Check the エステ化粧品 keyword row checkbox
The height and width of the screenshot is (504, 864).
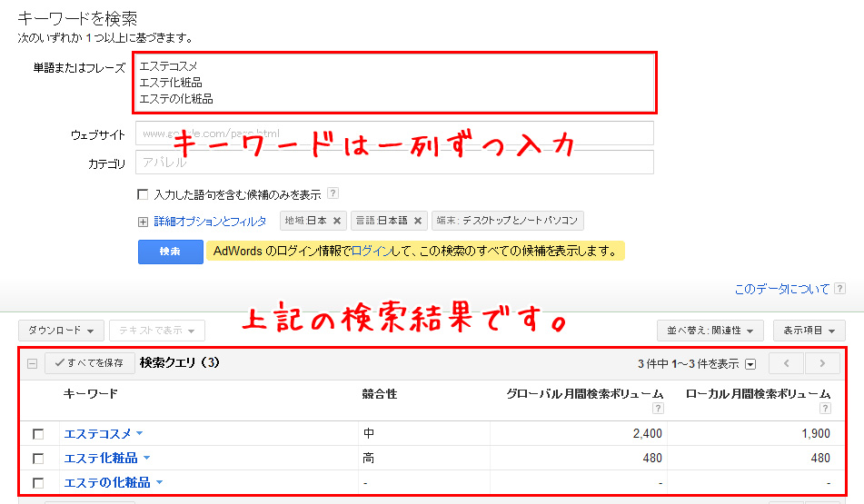click(x=38, y=459)
